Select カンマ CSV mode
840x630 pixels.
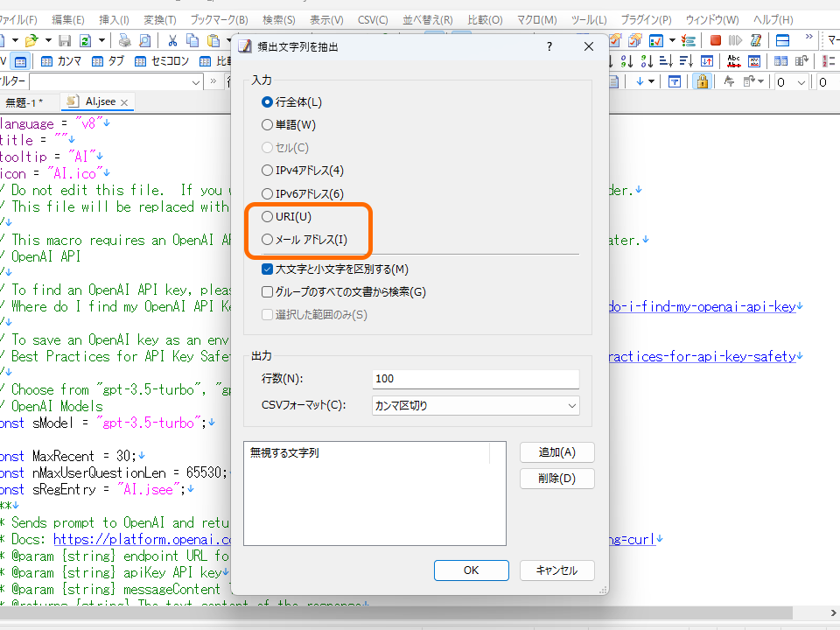point(61,61)
